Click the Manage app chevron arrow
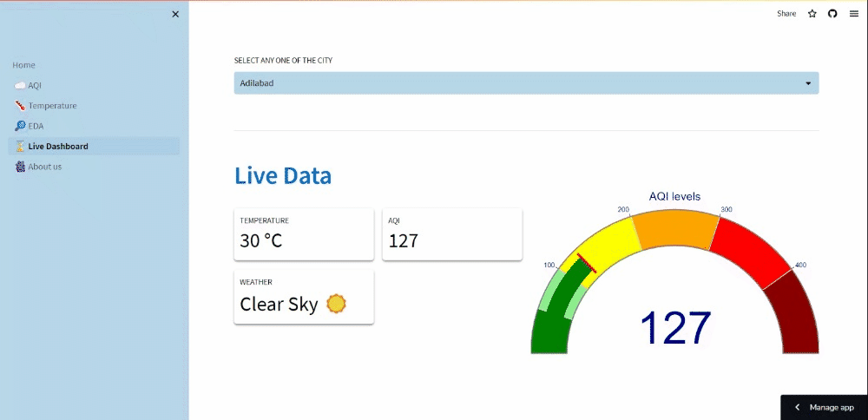This screenshot has width=868, height=420. [797, 407]
